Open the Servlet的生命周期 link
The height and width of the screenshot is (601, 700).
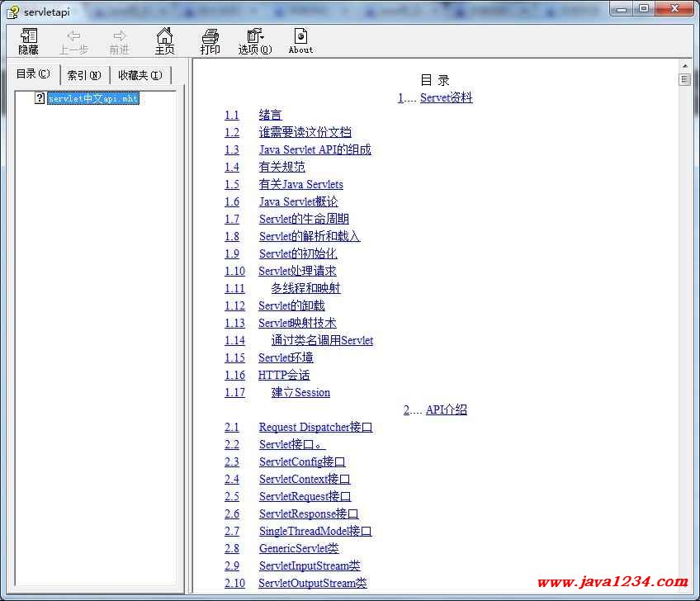tap(304, 219)
